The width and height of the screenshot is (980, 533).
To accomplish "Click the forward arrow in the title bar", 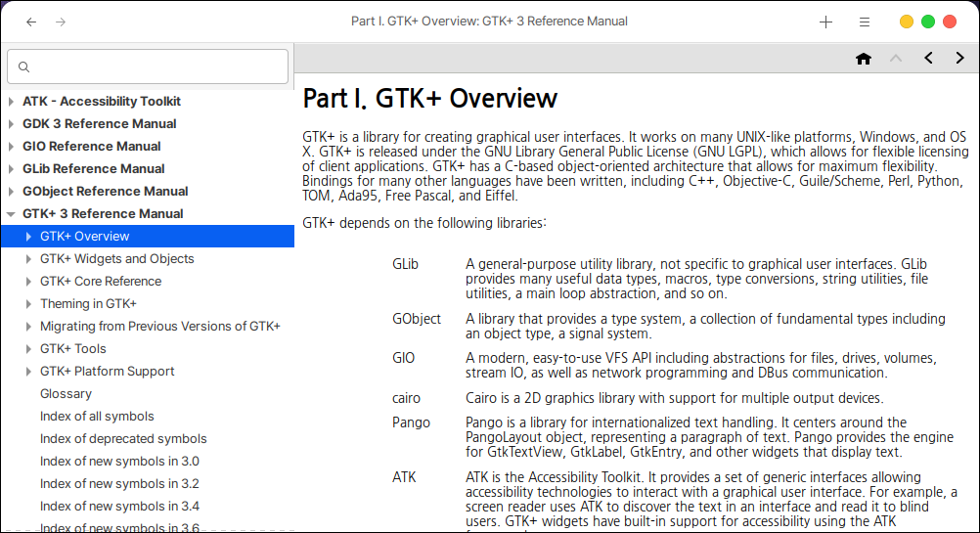I will (x=61, y=22).
